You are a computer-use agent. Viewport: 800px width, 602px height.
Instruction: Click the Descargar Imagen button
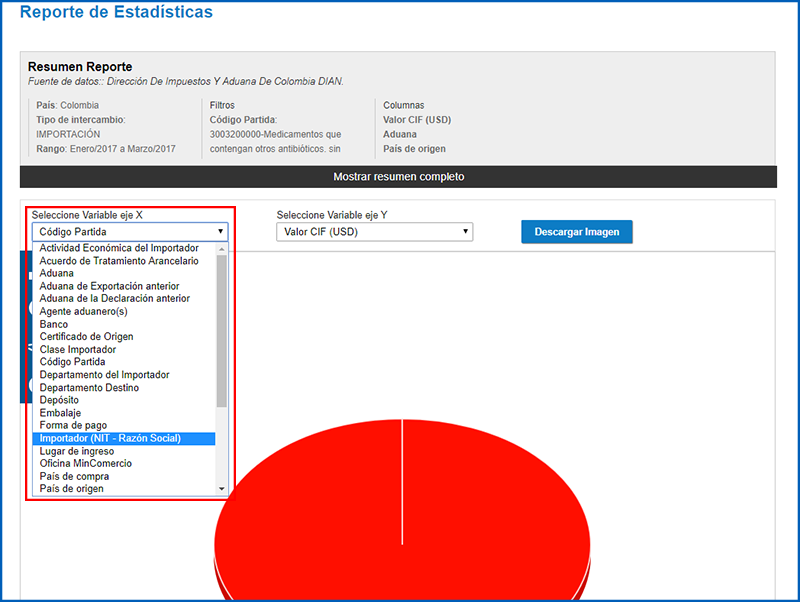pyautogui.click(x=577, y=232)
